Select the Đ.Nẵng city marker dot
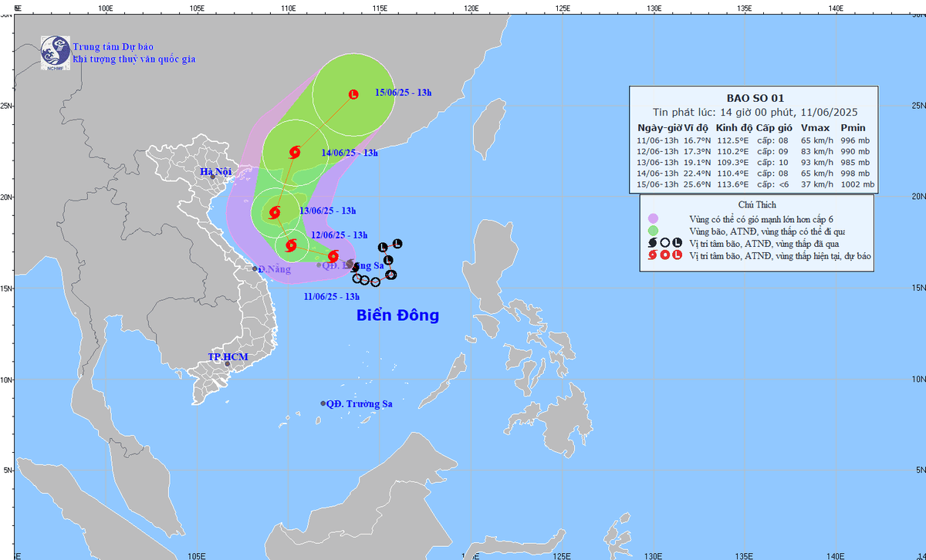Viewport: 926px width, 560px height. point(255,268)
